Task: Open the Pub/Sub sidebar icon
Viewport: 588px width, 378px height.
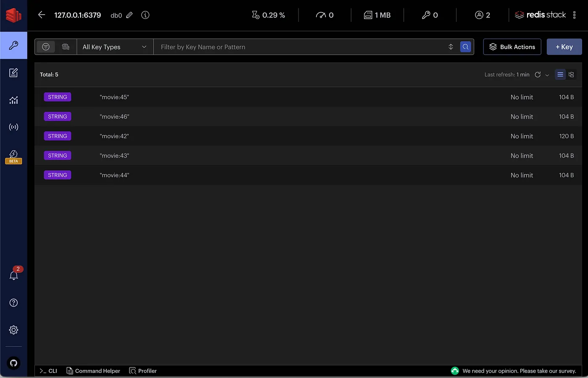Action: (x=13, y=127)
